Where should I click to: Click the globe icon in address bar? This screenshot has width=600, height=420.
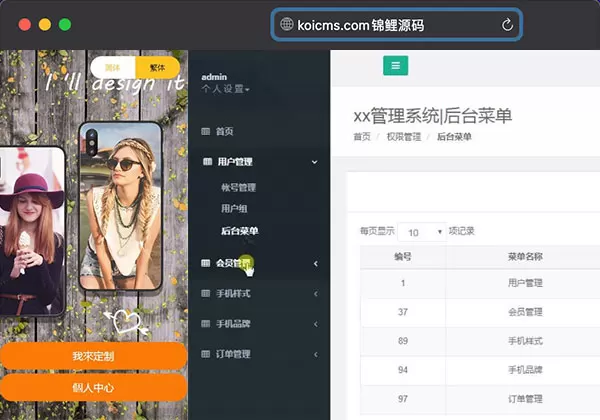286,24
